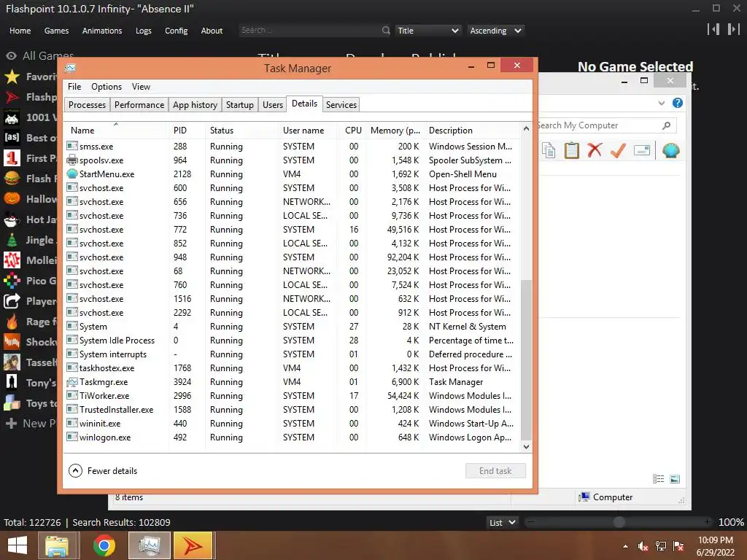Image resolution: width=747 pixels, height=560 pixels.
Task: Show hidden system tray icons
Action: click(x=625, y=546)
